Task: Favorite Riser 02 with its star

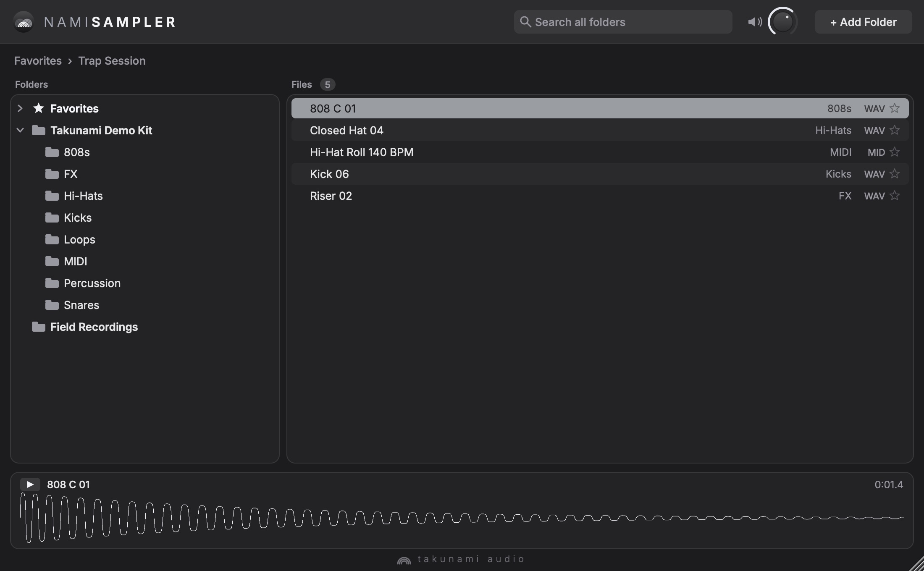Action: [895, 196]
